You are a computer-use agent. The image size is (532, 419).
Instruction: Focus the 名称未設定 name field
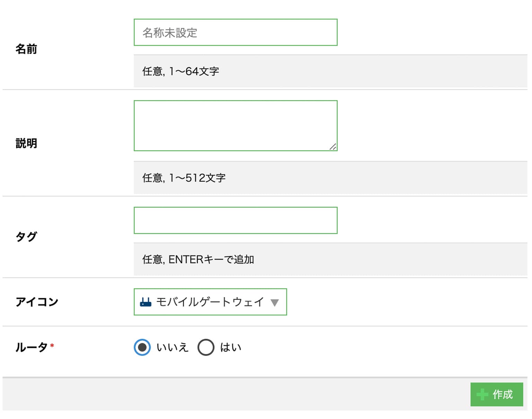coord(236,33)
